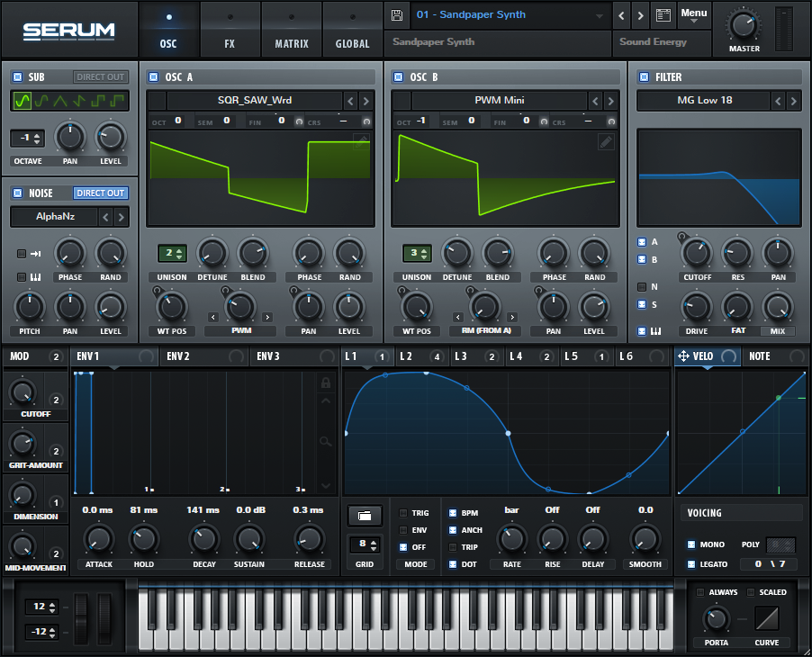Click the save preset floppy disk icon
Image resolution: width=812 pixels, height=657 pixels.
397,15
